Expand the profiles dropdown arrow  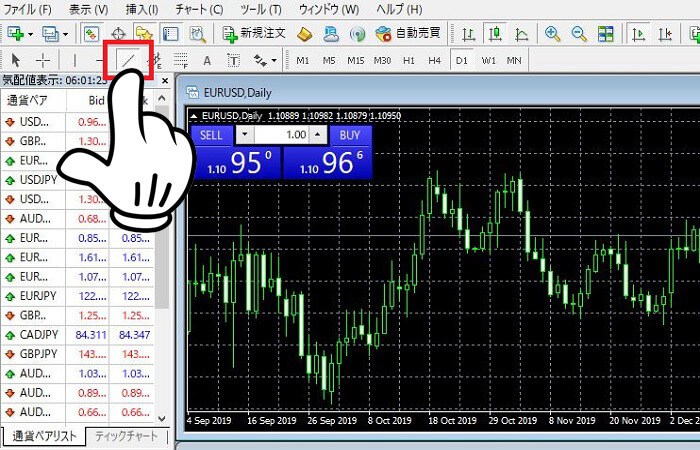click(x=66, y=34)
